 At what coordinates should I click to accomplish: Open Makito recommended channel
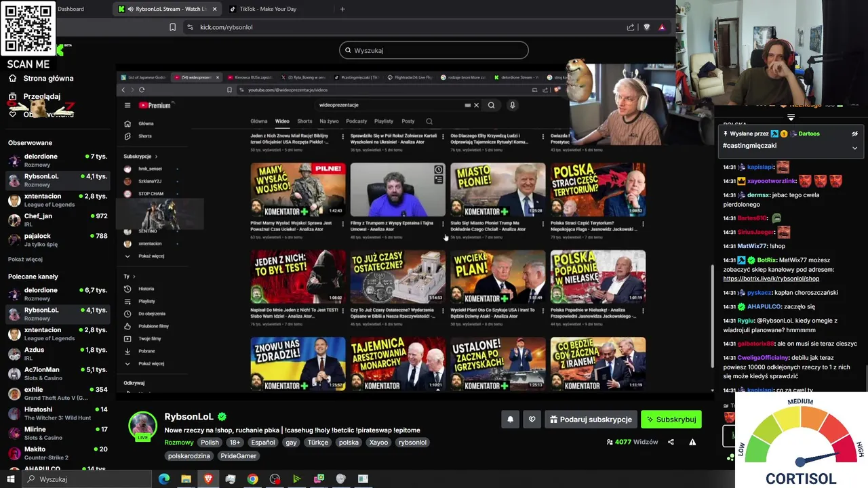pos(58,453)
